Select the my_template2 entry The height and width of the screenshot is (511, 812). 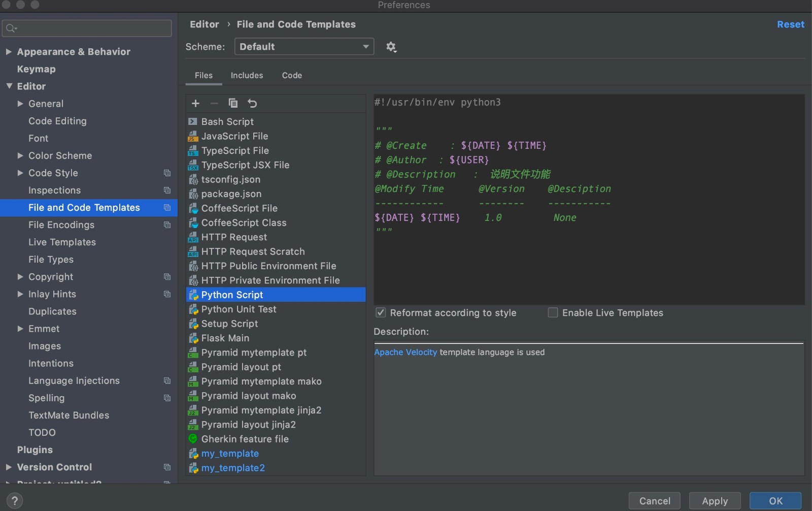(276, 468)
